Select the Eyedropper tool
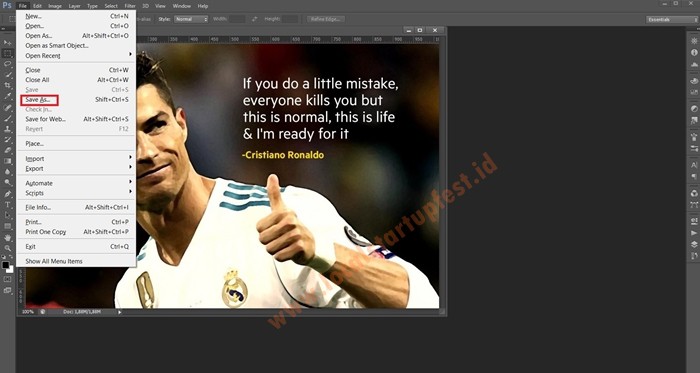The width and height of the screenshot is (700, 373). tap(7, 96)
